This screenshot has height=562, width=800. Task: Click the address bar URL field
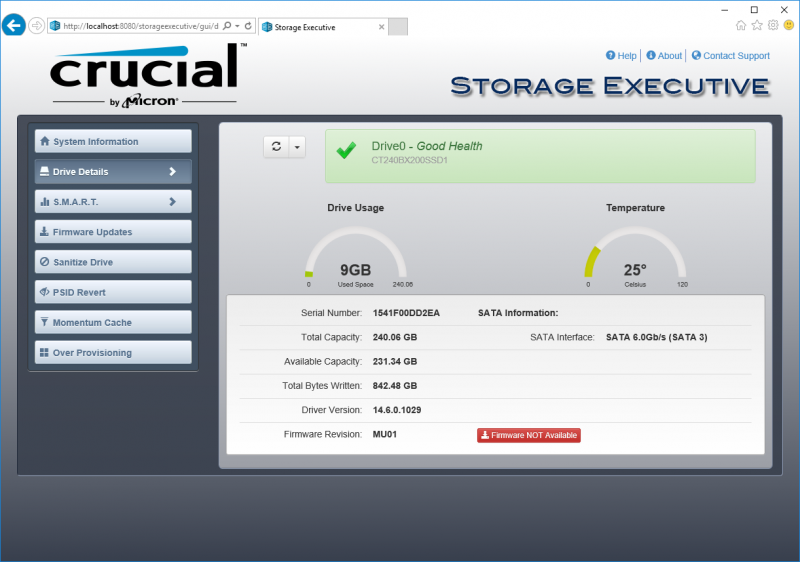point(141,26)
